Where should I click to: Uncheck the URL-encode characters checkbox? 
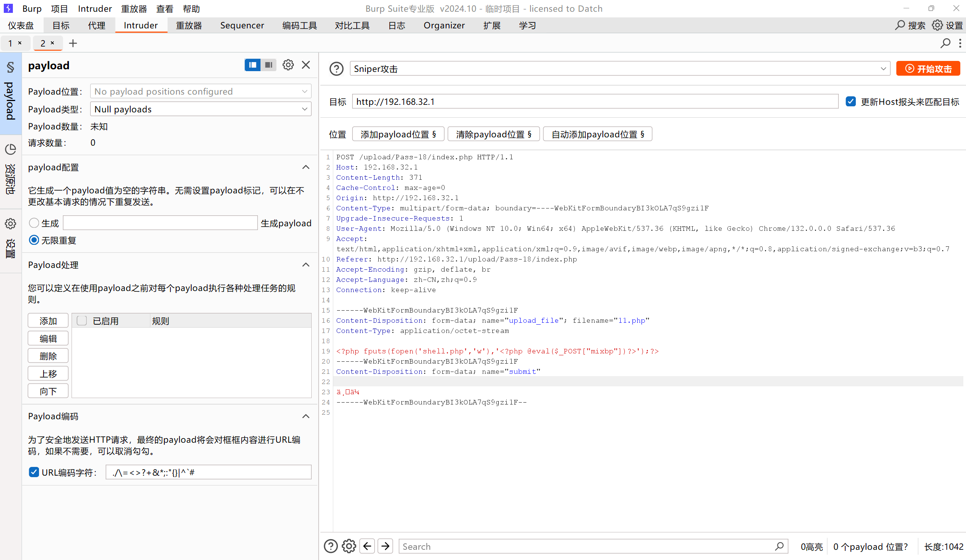click(34, 472)
